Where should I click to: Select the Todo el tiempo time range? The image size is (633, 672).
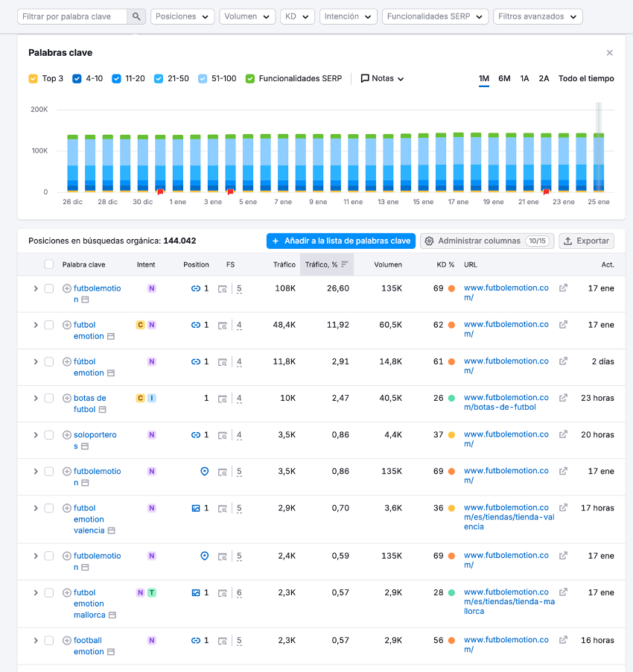pyautogui.click(x=586, y=78)
